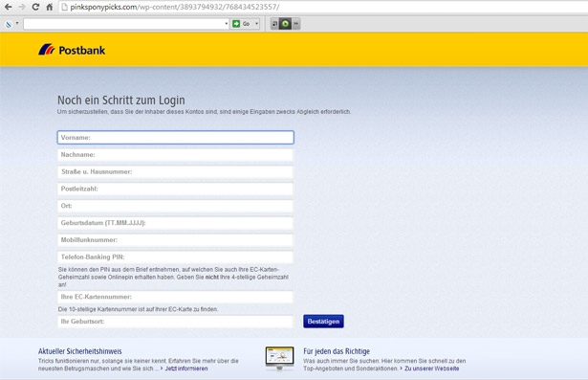Screen dimensions: 588x380
Task: Select the Geburtsdatum field
Action: tap(176, 223)
